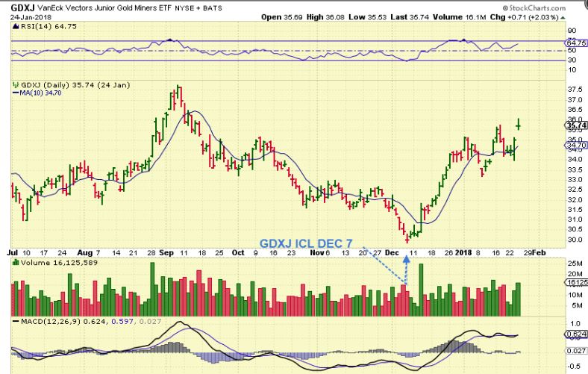Click the volume bars icon beside Volume label
The image size is (588, 374).
pos(16,263)
